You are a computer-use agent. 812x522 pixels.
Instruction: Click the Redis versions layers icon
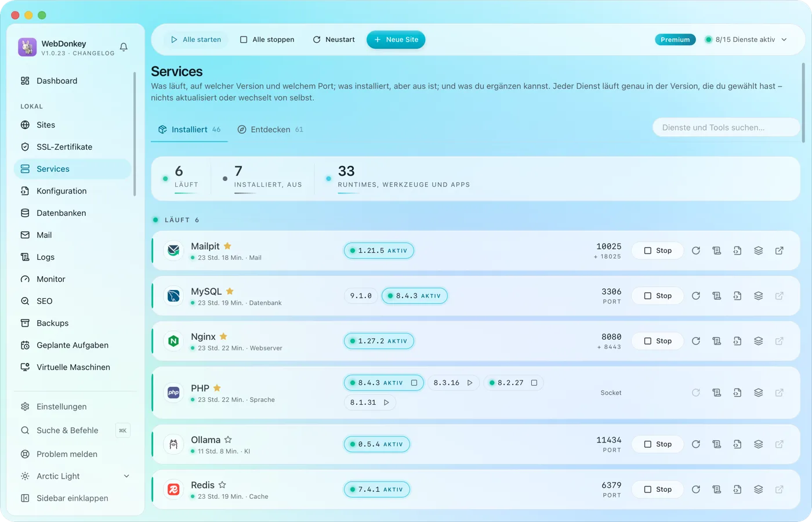tap(759, 490)
